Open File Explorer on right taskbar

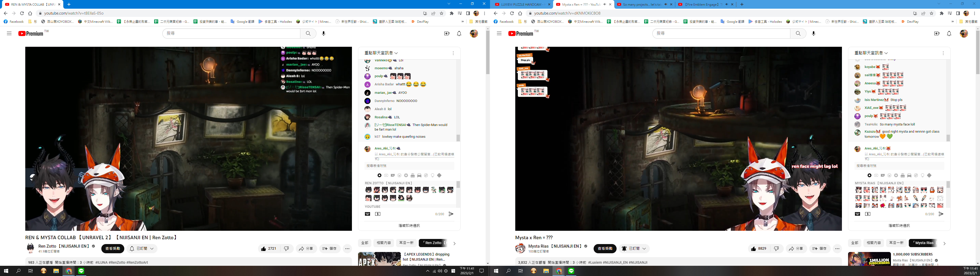pyautogui.click(x=546, y=271)
